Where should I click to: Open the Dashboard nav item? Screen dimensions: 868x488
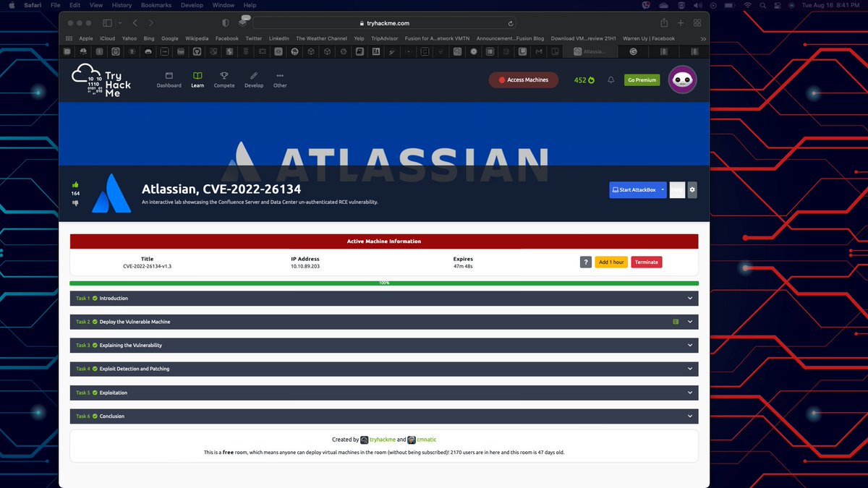169,80
